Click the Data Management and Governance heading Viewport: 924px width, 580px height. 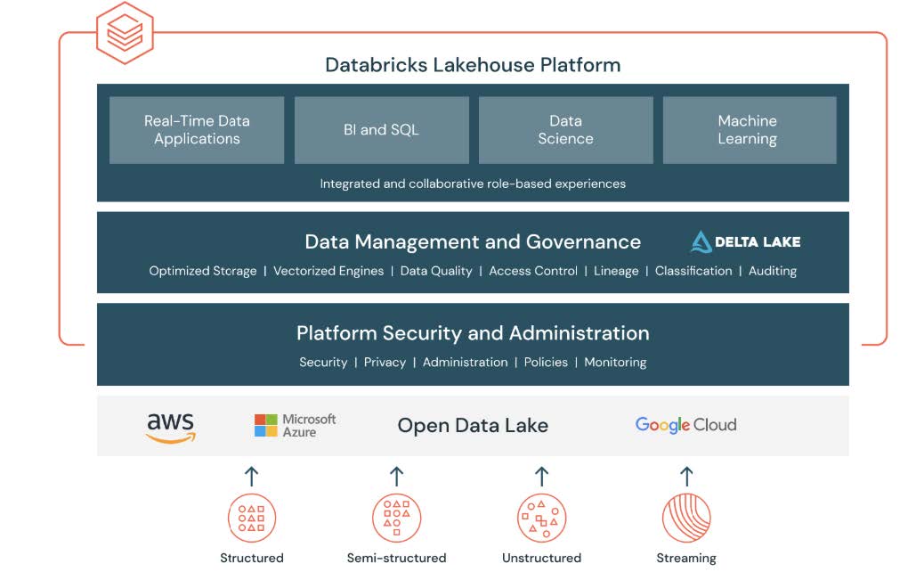[473, 242]
